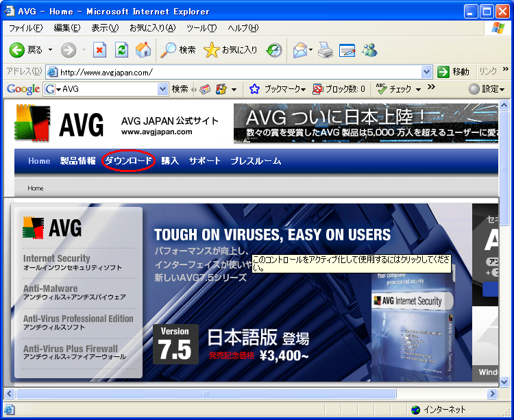Click the Google toolbar send-to icon
The height and width of the screenshot is (420, 514).
pyautogui.click(x=221, y=89)
